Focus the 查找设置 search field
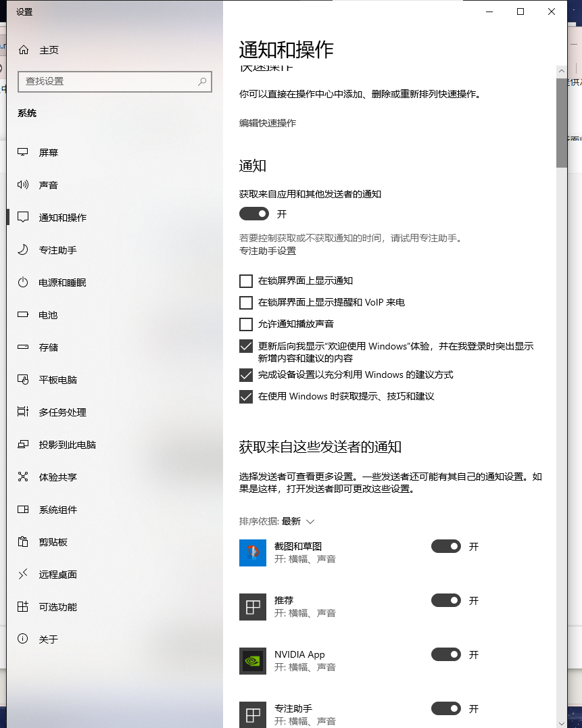 pos(115,82)
